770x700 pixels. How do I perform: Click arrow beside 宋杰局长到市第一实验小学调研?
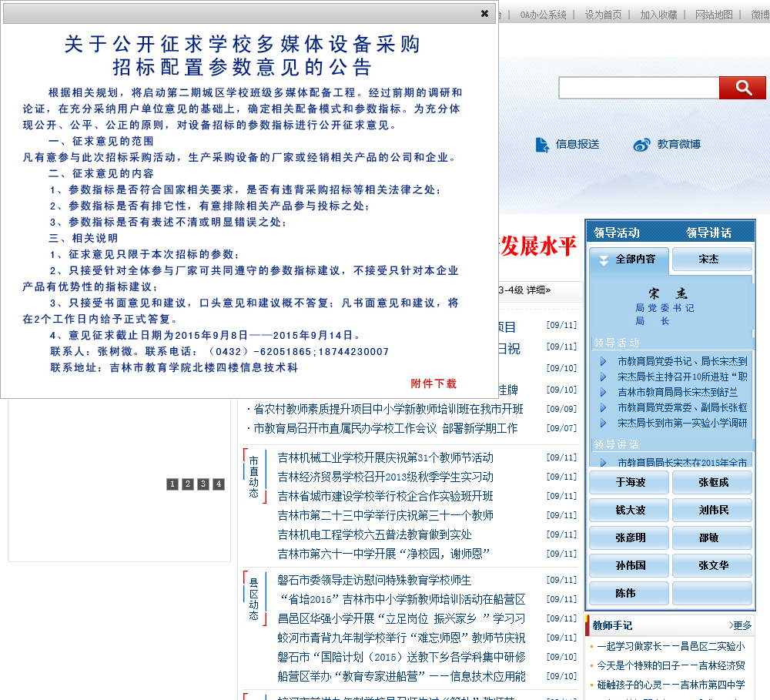(604, 423)
